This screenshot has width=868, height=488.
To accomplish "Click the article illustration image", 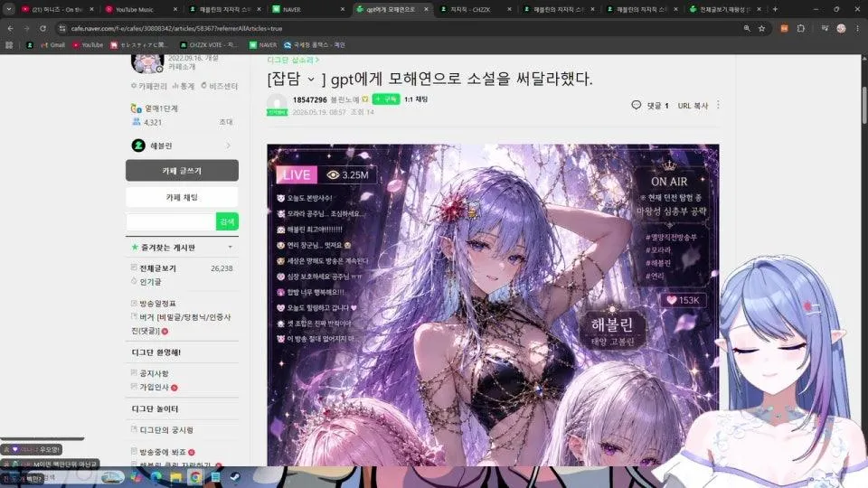I will [x=493, y=305].
